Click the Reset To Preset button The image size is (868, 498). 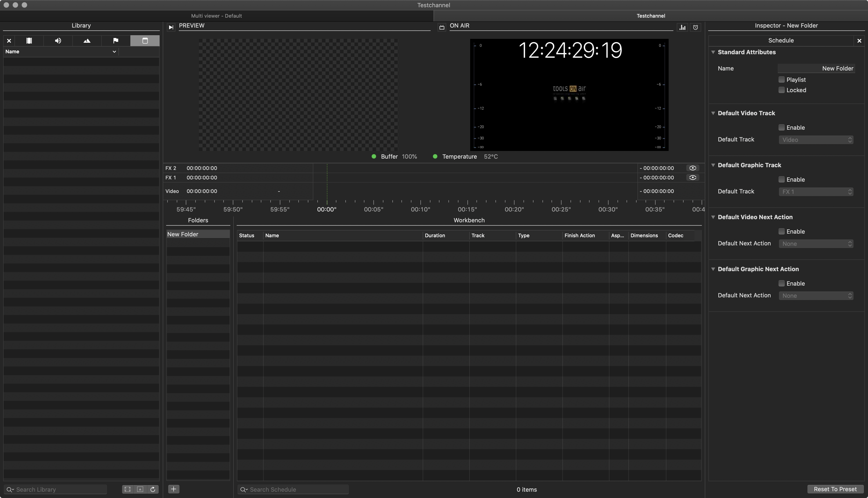tap(835, 489)
